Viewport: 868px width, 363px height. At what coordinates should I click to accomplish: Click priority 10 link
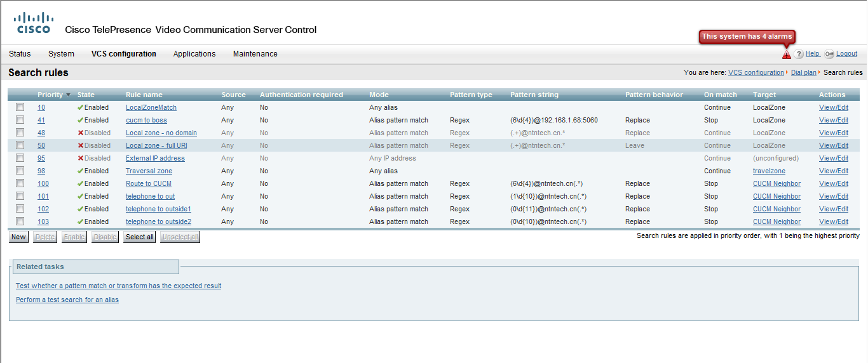click(x=41, y=107)
